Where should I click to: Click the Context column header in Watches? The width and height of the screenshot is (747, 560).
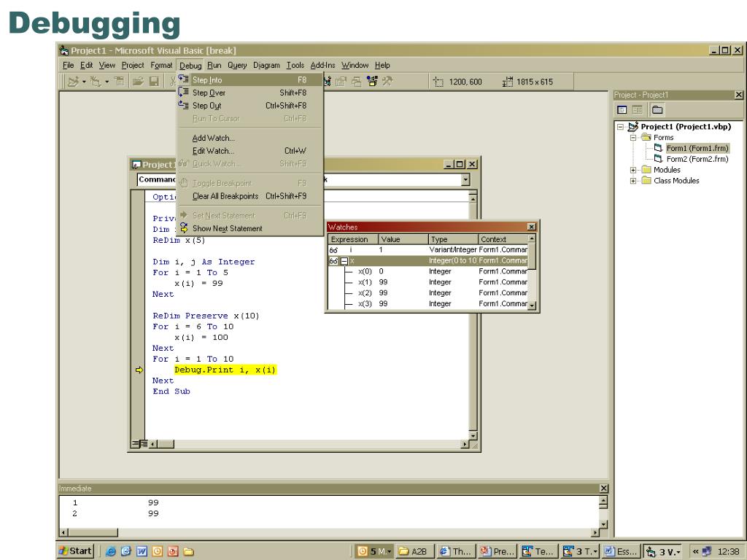503,239
